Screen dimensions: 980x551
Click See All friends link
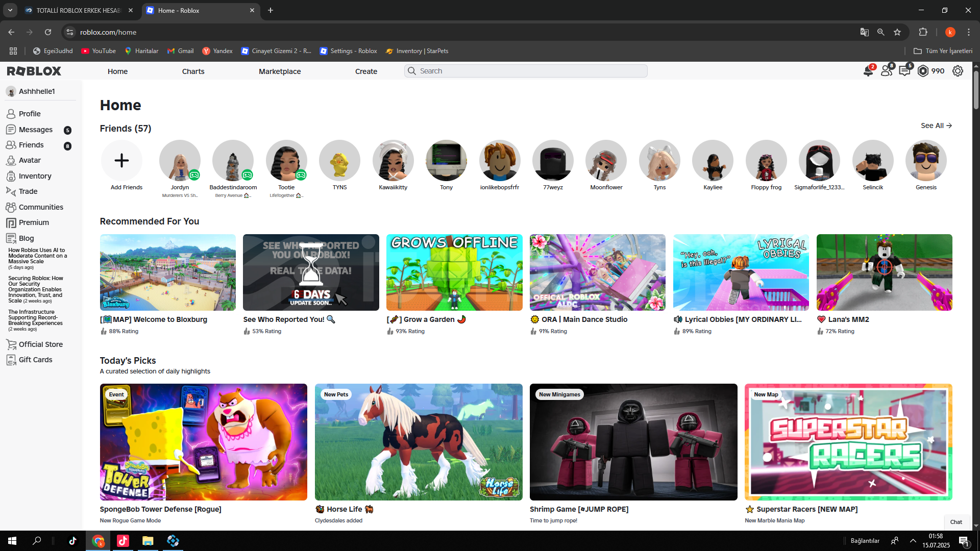tap(936, 126)
